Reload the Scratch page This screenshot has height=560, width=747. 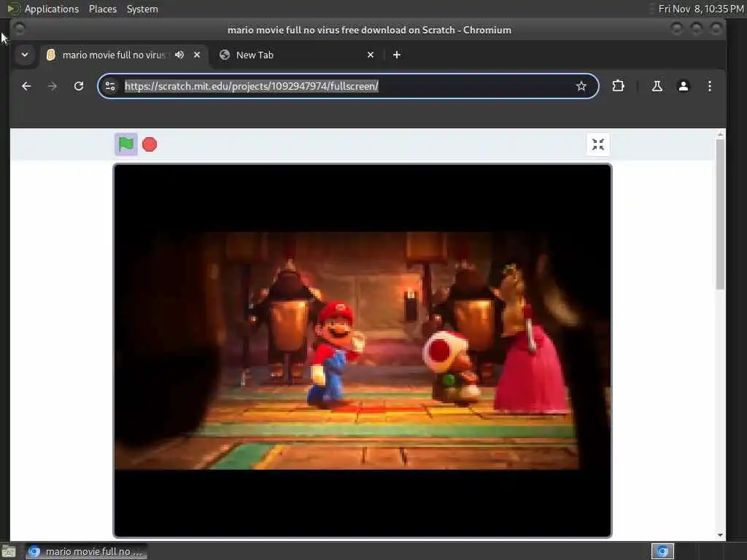(x=79, y=86)
